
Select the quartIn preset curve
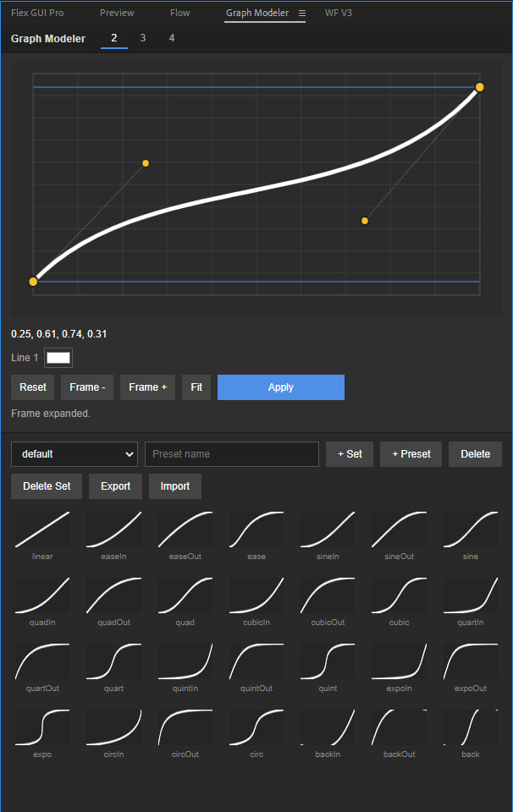coord(471,595)
